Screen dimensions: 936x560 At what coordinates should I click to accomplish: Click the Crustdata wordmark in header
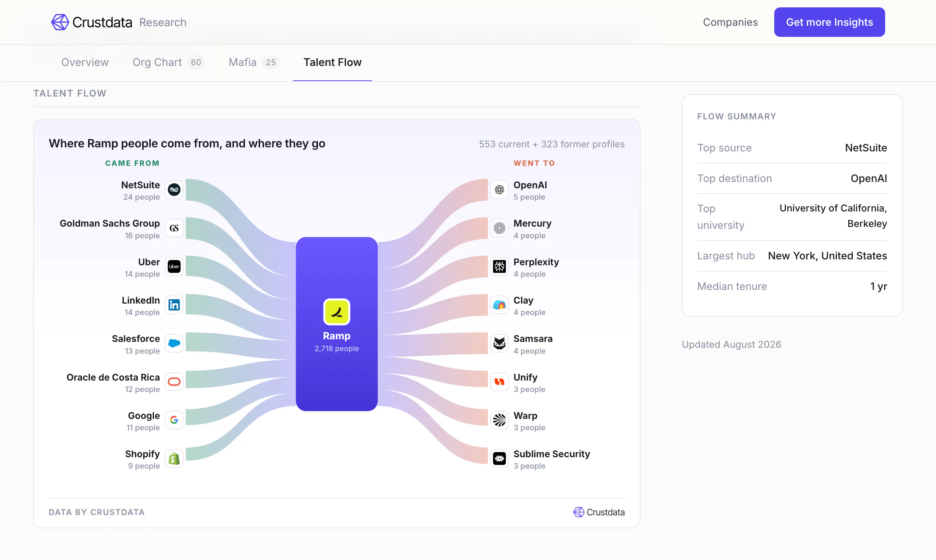click(102, 22)
